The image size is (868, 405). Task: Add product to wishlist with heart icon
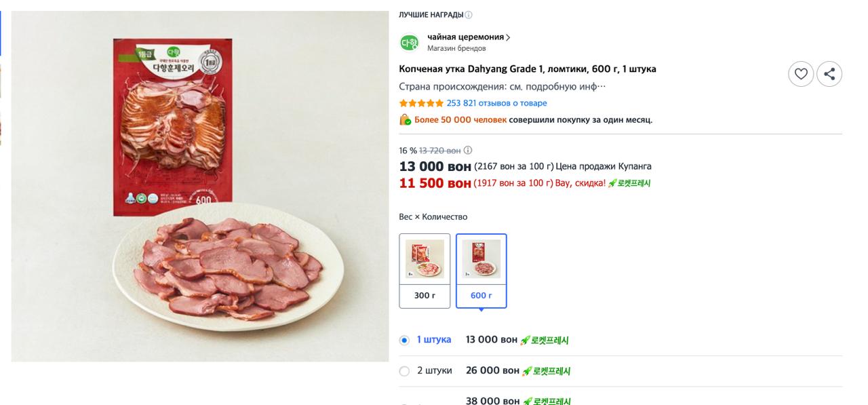pos(801,74)
